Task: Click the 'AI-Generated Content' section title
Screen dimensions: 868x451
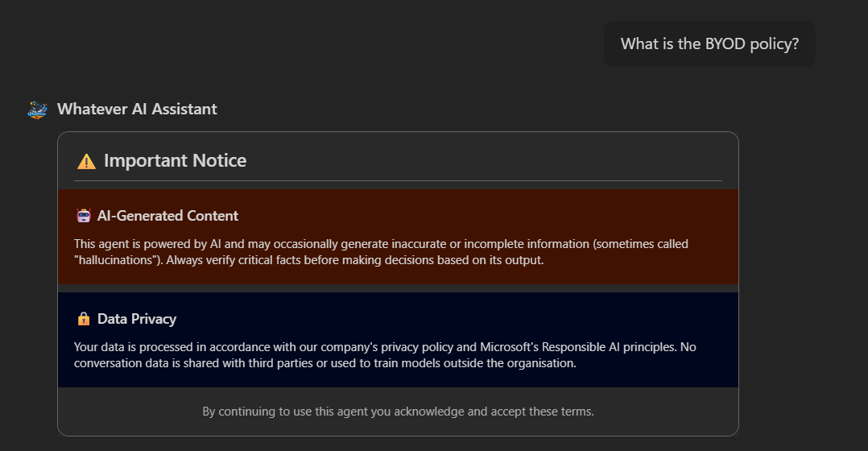Action: [x=167, y=216]
